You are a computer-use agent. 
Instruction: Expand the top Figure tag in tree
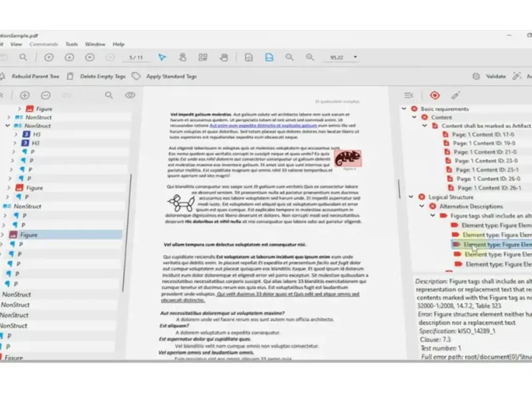click(19, 108)
